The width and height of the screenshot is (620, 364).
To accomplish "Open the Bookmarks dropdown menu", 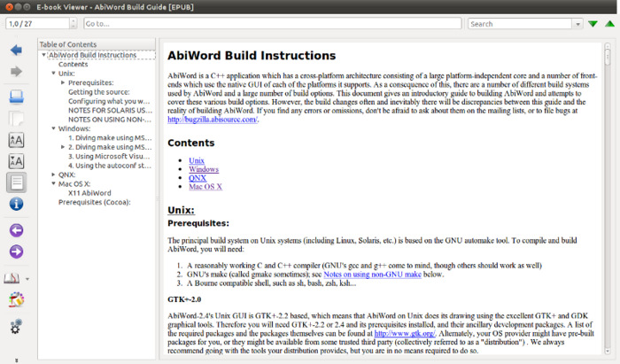I will (x=27, y=280).
